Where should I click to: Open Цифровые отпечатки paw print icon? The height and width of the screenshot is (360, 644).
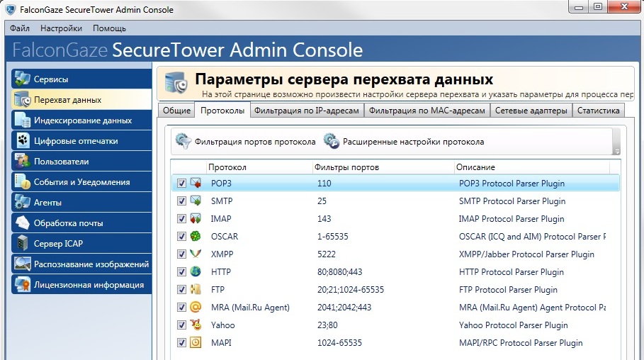coord(22,140)
